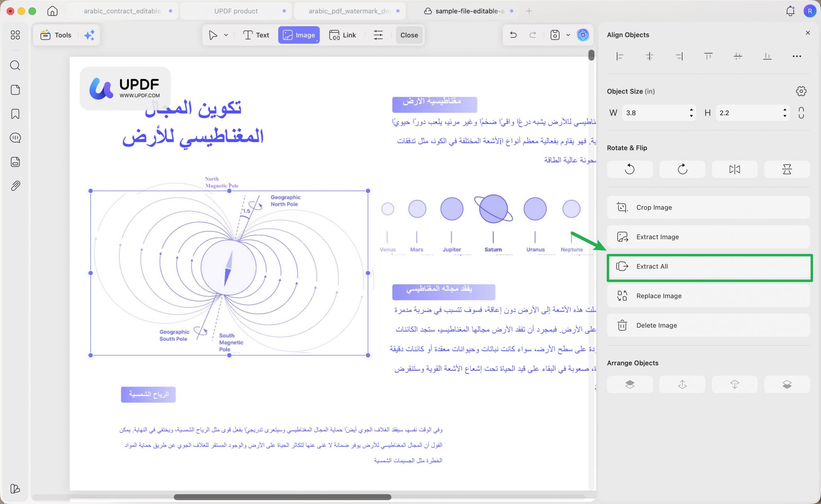Image resolution: width=821 pixels, height=504 pixels.
Task: Click Delete Image
Action: coord(708,325)
